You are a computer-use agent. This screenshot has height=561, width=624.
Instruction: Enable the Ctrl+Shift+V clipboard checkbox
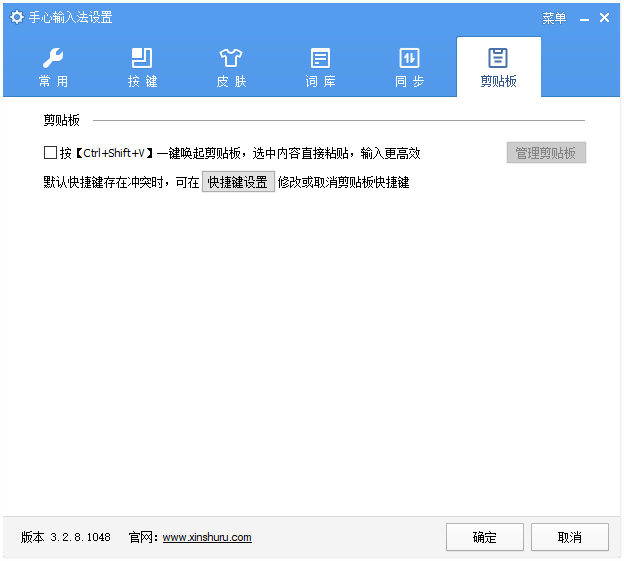pyautogui.click(x=50, y=152)
